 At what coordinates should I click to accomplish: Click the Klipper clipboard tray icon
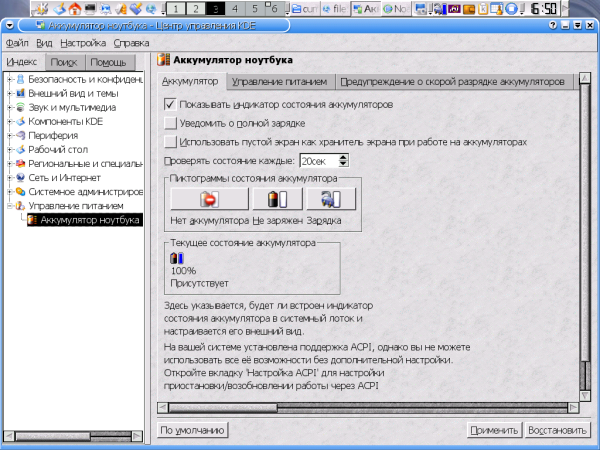(483, 8)
